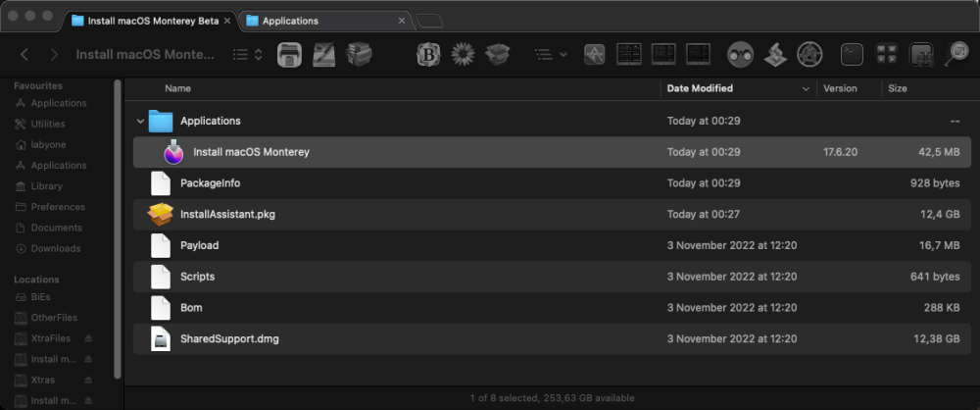Launch Terminal from the toolbar
980x410 pixels.
pos(852,55)
